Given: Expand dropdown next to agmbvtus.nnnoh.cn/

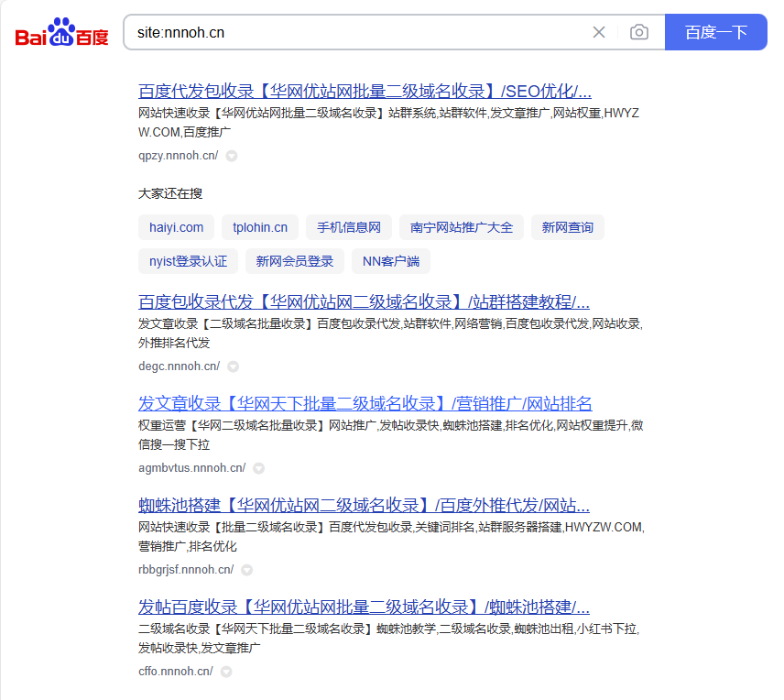Looking at the screenshot, I should (258, 468).
